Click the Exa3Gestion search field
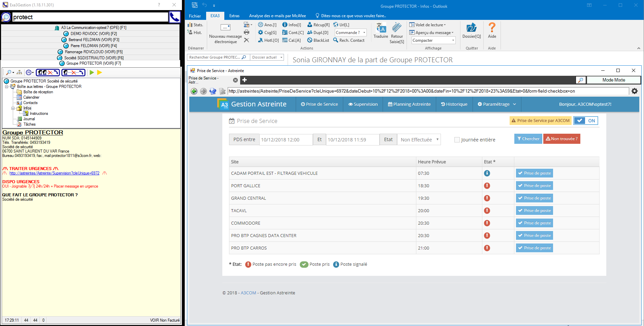Image resolution: width=644 pixels, height=326 pixels. 90,17
